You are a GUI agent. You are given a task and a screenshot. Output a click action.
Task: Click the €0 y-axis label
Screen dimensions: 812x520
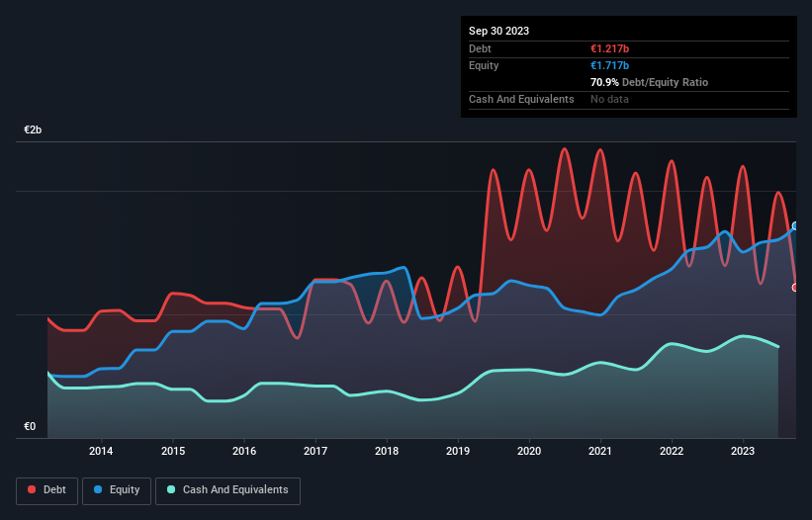30,426
